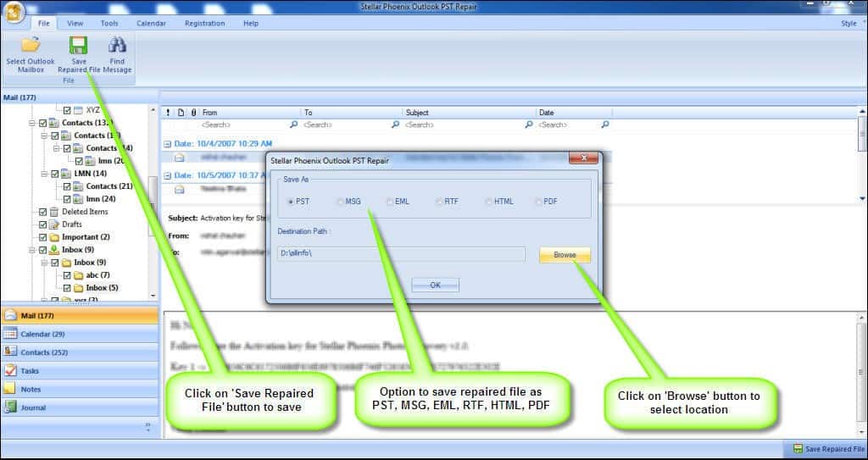868x460 pixels.
Task: Click the item type page column icon
Action: coord(181,113)
